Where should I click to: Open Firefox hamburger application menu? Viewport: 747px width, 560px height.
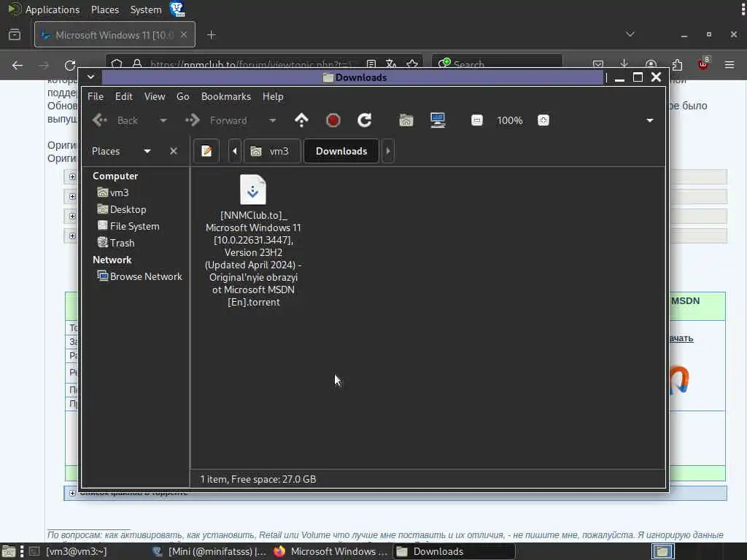729,64
